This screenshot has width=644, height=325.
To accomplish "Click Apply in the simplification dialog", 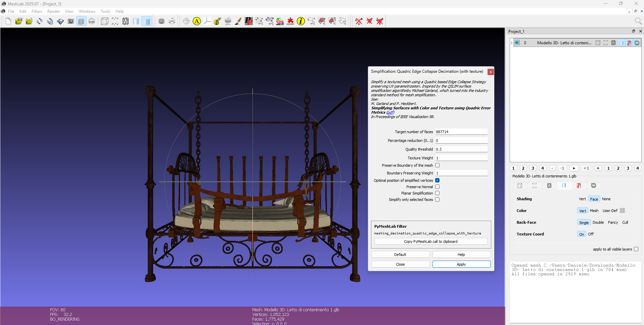I will tap(461, 264).
